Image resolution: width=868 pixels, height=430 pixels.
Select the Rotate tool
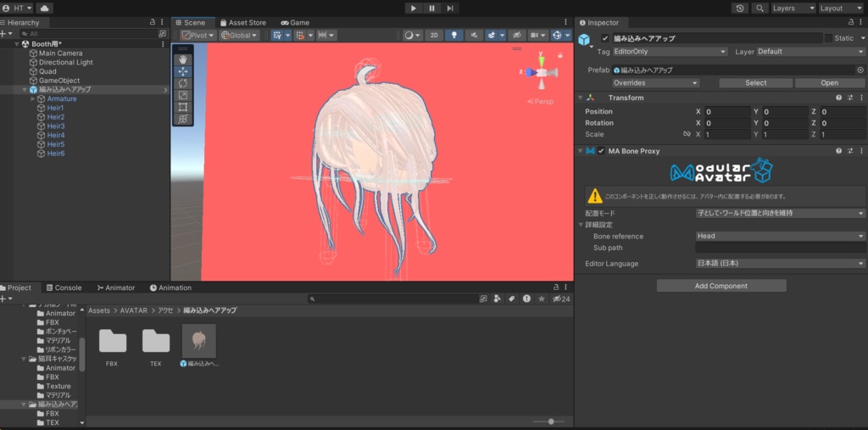(x=183, y=83)
